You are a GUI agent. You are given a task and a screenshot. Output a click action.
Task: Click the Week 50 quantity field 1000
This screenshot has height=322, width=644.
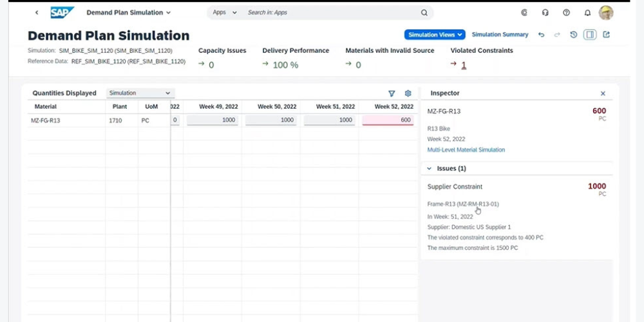tap(270, 120)
